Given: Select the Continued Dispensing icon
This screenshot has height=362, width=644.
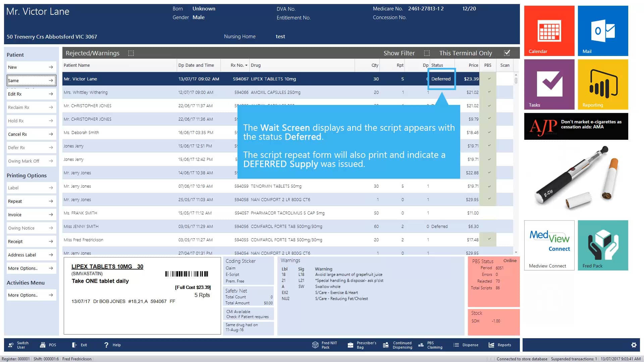Looking at the screenshot, I should [x=397, y=345].
